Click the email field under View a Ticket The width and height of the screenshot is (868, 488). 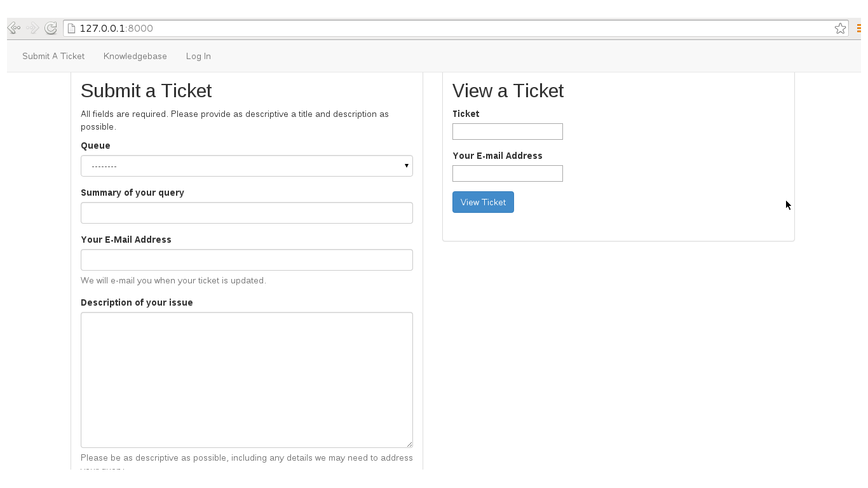click(x=507, y=173)
